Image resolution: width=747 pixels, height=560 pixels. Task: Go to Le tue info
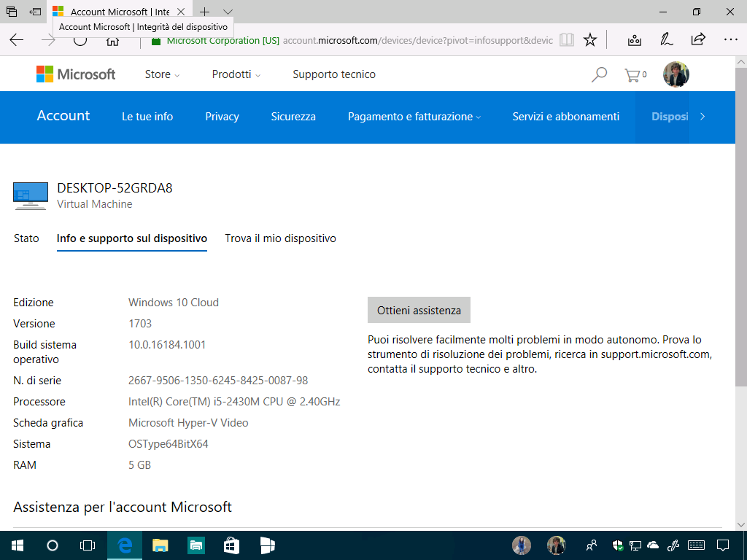point(147,117)
